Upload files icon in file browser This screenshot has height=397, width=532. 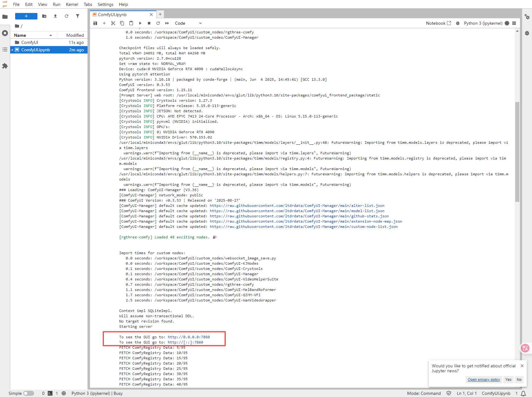coord(55,16)
